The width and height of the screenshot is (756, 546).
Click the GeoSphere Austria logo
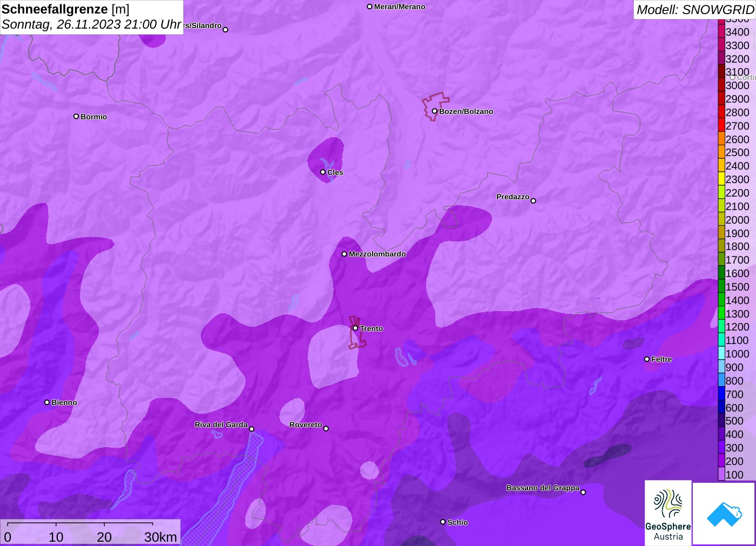click(x=668, y=513)
